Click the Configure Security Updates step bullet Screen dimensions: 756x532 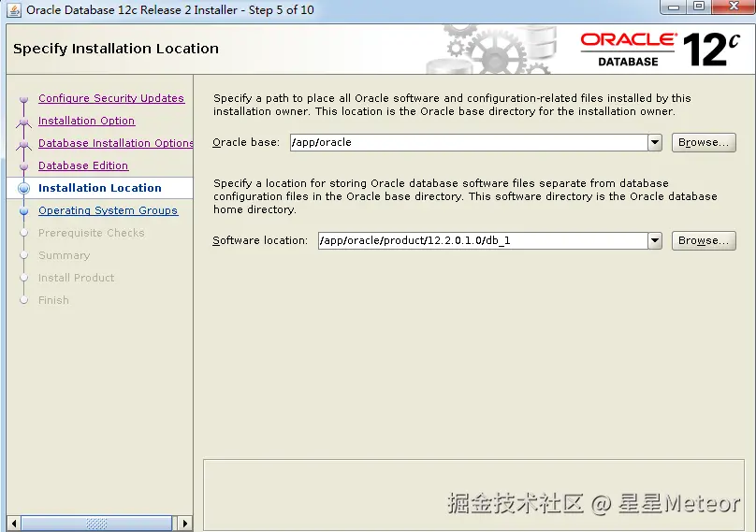(x=23, y=99)
